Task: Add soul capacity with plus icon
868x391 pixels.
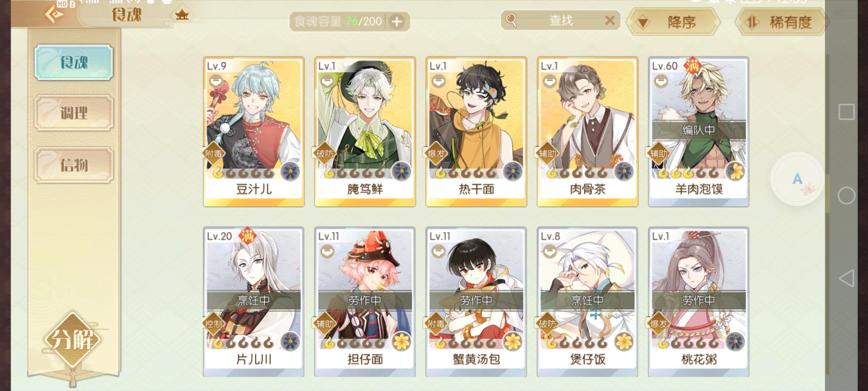Action: coord(397,22)
